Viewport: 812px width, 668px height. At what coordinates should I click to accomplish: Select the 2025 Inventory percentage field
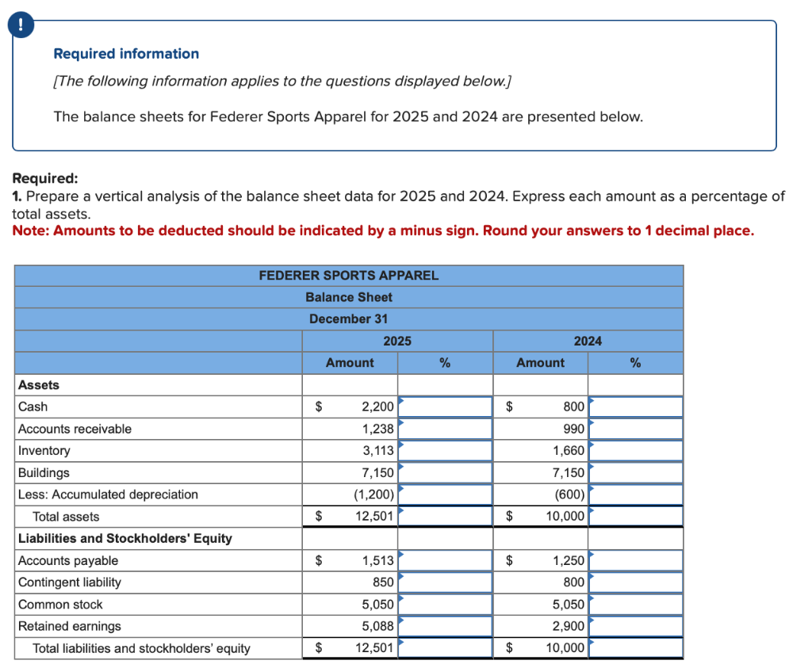[445, 451]
